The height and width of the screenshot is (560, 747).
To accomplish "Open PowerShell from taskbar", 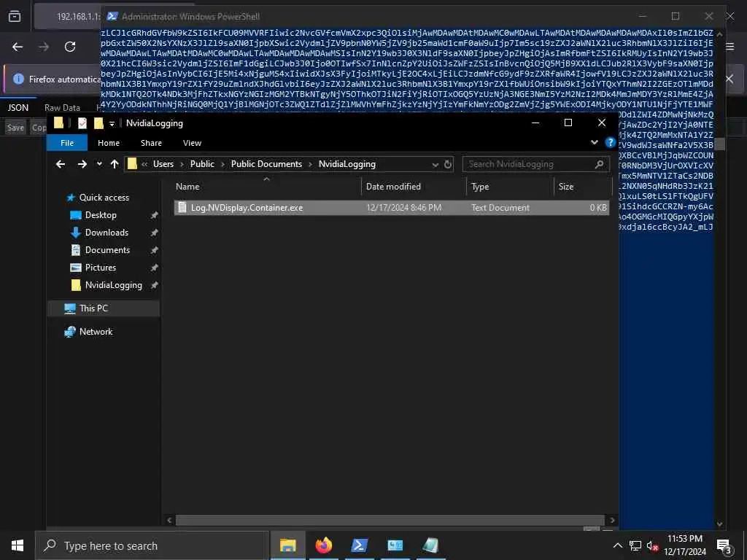I will pos(359,545).
